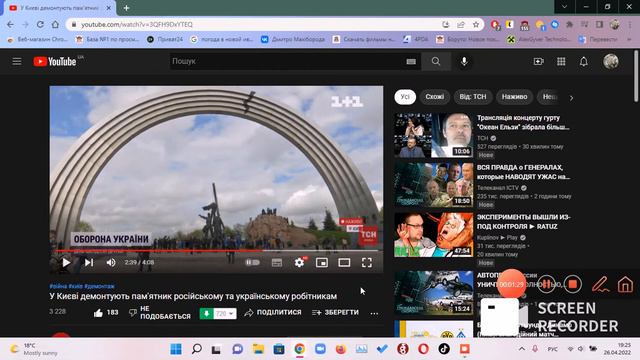The height and width of the screenshot is (360, 640).
Task: Skip to the next video
Action: 89,262
